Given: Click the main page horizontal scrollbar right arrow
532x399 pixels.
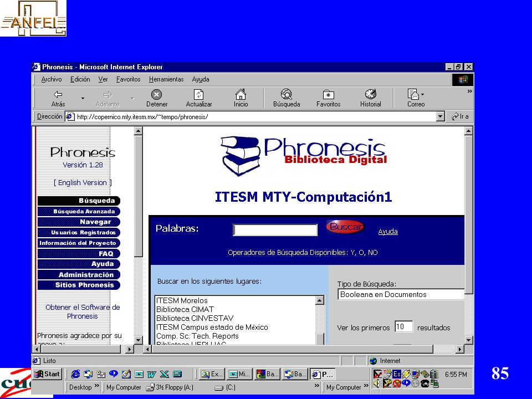Looking at the screenshot, I should [460, 349].
